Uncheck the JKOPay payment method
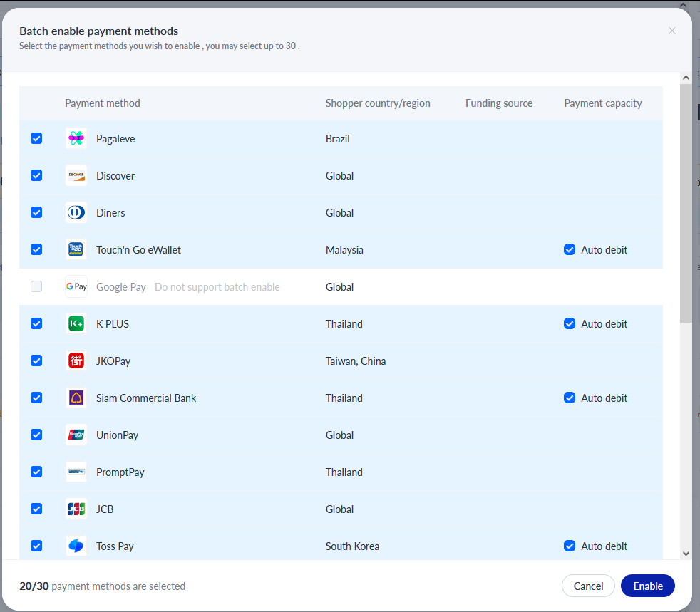 tap(36, 361)
